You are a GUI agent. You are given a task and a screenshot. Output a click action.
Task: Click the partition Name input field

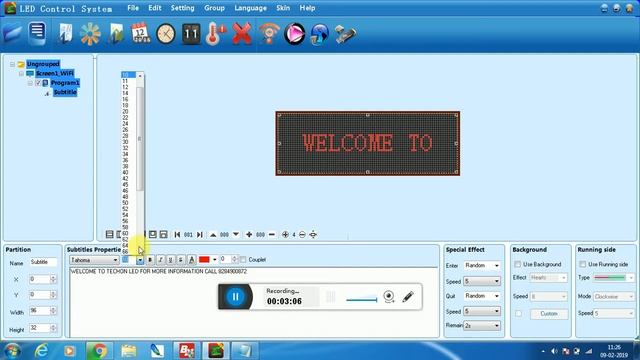43,262
